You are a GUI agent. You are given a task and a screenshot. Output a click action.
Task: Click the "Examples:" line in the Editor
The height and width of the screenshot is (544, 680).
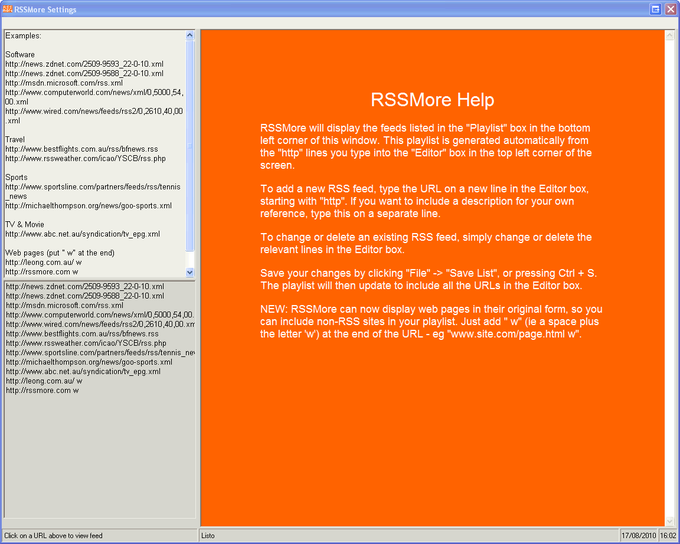[x=23, y=36]
